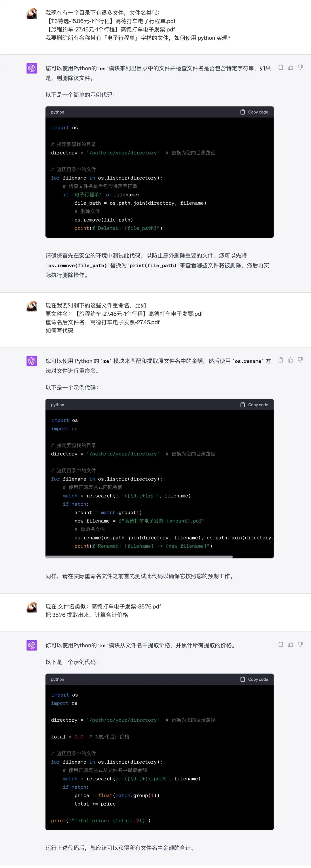Click ChatGPT logo next to the first answer
This screenshot has height=868, width=311.
tap(32, 68)
